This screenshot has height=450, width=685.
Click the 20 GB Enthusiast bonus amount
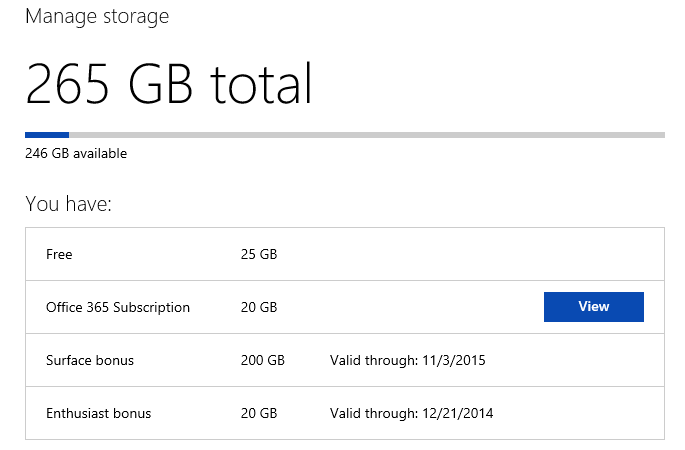tap(259, 413)
